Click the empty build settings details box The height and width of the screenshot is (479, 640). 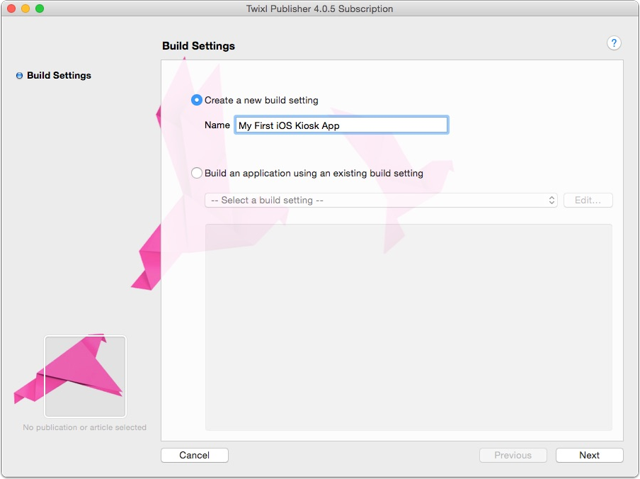click(409, 327)
